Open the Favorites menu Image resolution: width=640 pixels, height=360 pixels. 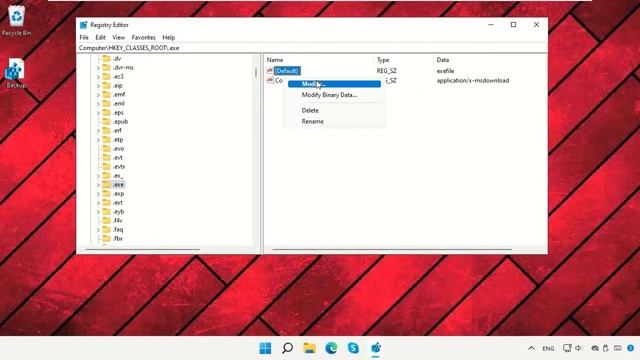[144, 38]
